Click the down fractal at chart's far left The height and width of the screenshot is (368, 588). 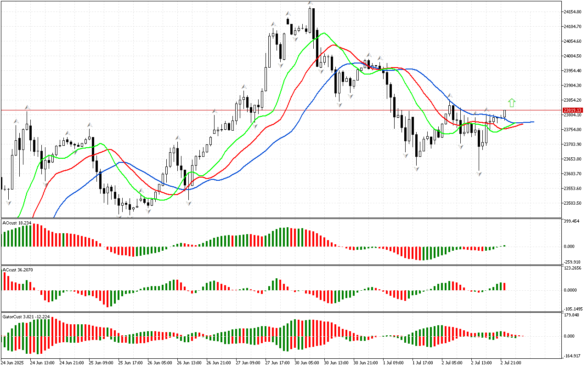click(8, 202)
